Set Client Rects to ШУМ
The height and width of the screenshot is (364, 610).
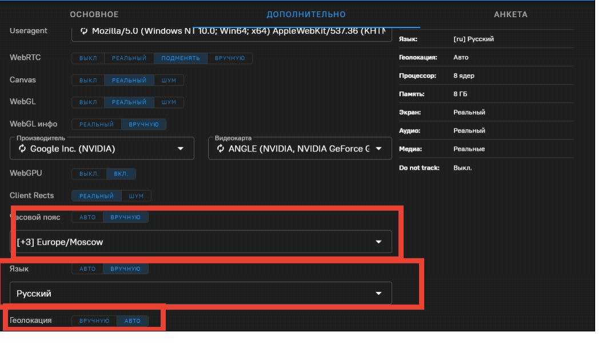[136, 196]
